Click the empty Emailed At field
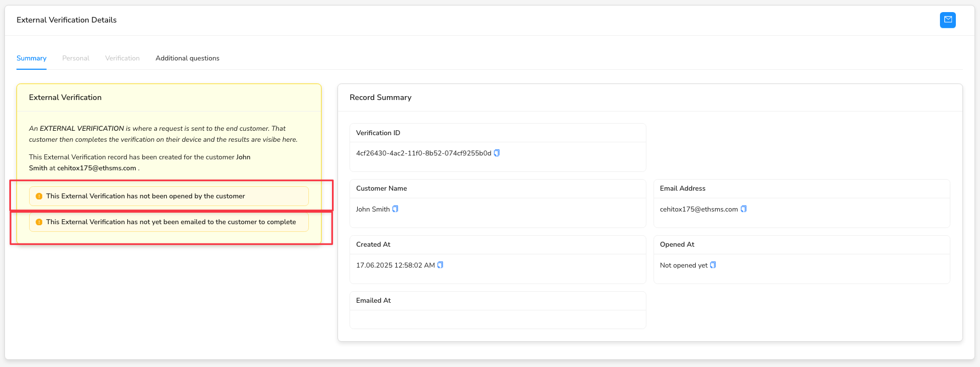 [x=497, y=319]
